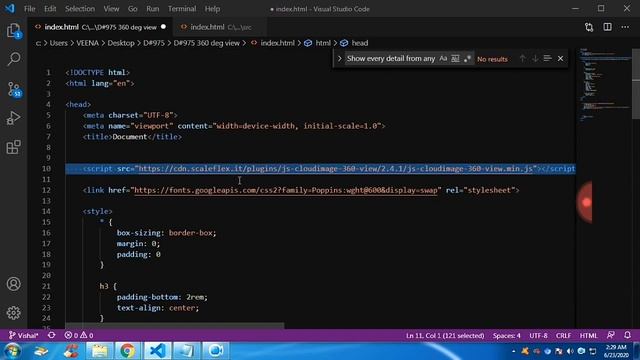
Task: Open the Explorer view in activity bar
Action: point(13,31)
